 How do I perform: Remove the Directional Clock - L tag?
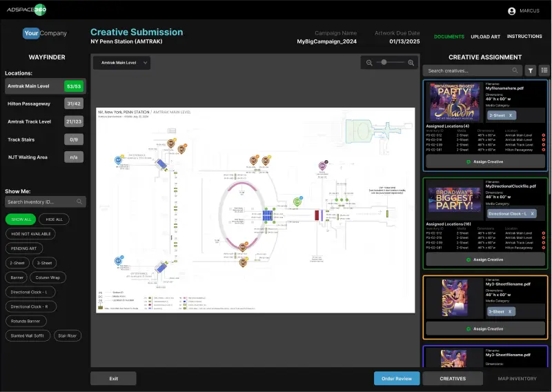533,213
